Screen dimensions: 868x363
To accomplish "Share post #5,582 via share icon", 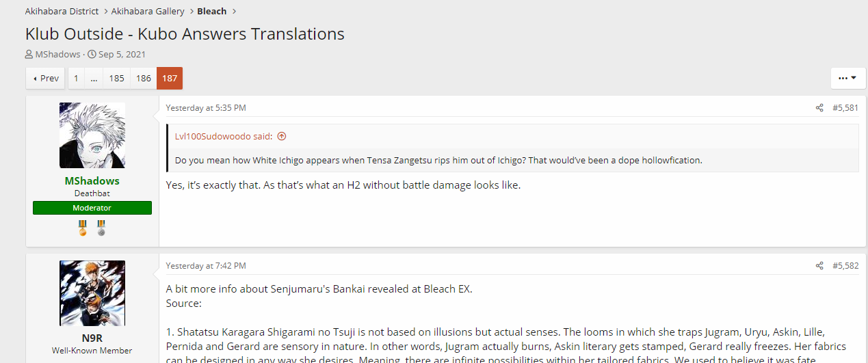I will point(819,266).
